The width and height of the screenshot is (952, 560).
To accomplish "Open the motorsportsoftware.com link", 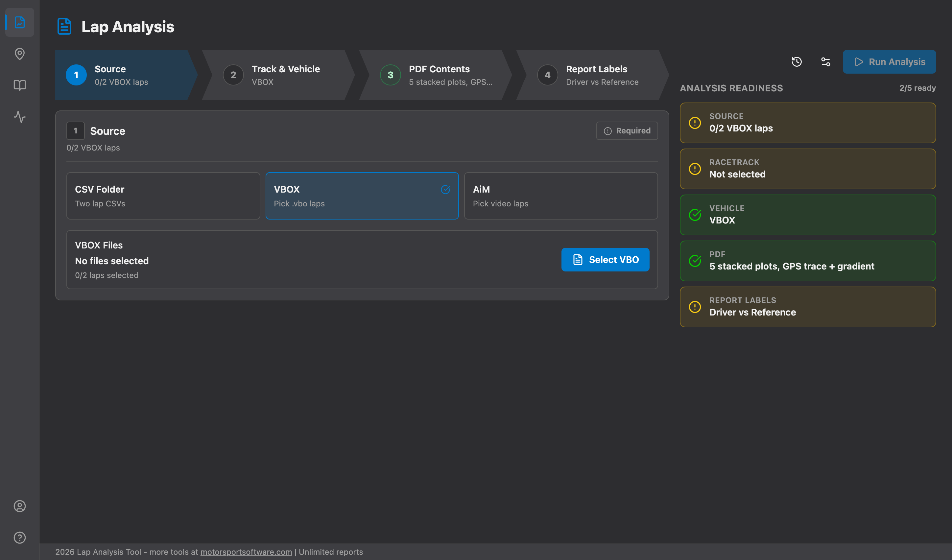I will click(x=246, y=552).
